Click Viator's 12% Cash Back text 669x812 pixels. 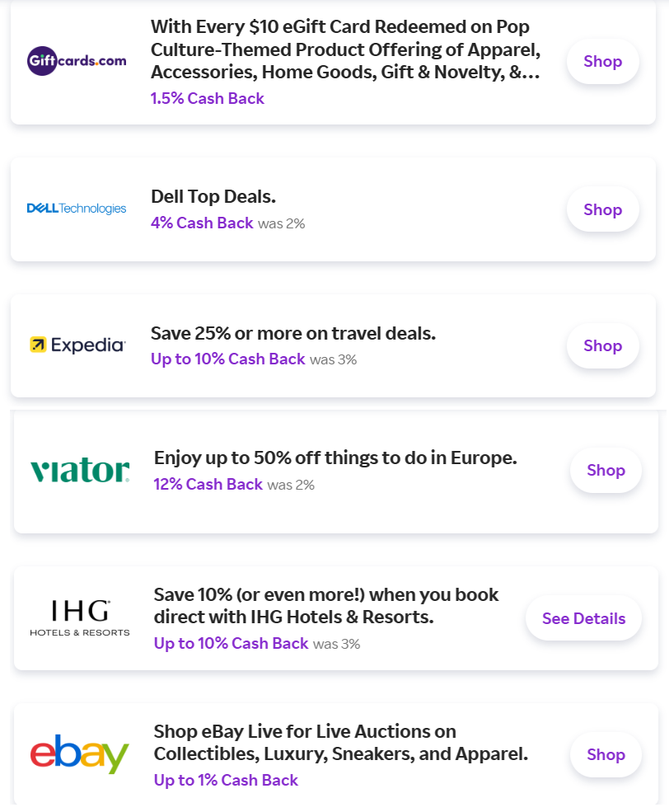pyautogui.click(x=208, y=485)
